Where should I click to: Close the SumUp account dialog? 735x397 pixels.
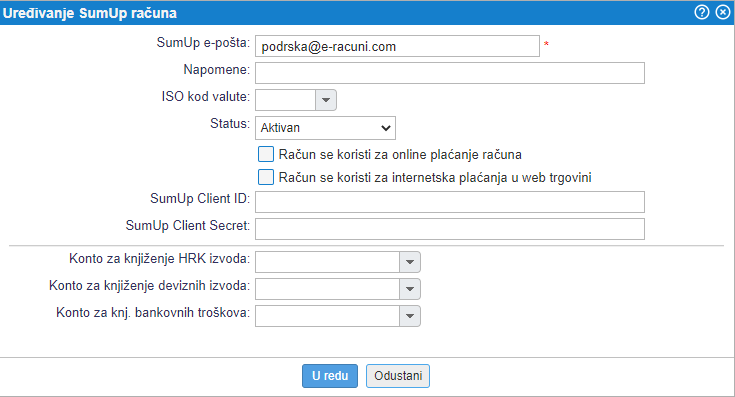click(x=723, y=12)
